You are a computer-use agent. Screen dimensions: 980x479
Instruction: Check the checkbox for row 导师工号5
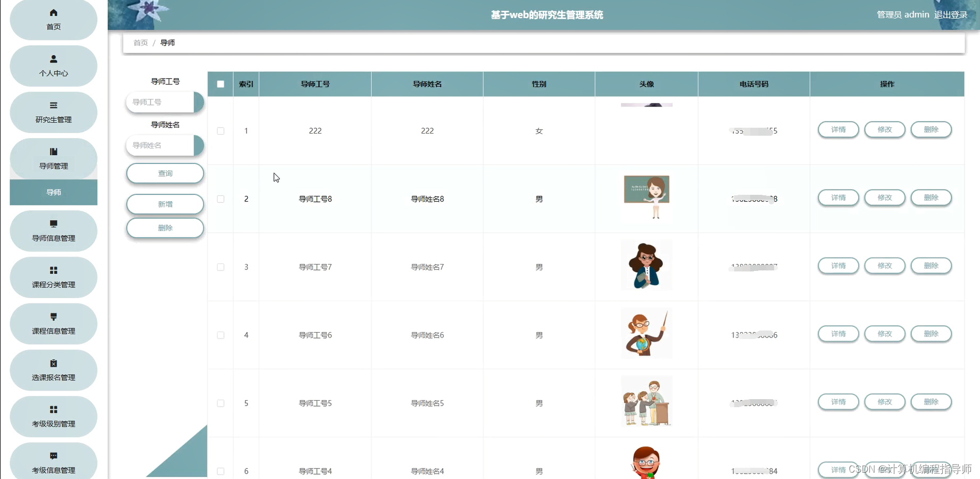coord(221,403)
